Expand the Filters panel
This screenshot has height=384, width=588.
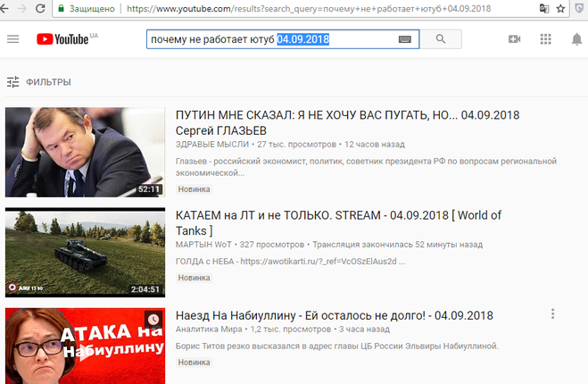coord(38,82)
